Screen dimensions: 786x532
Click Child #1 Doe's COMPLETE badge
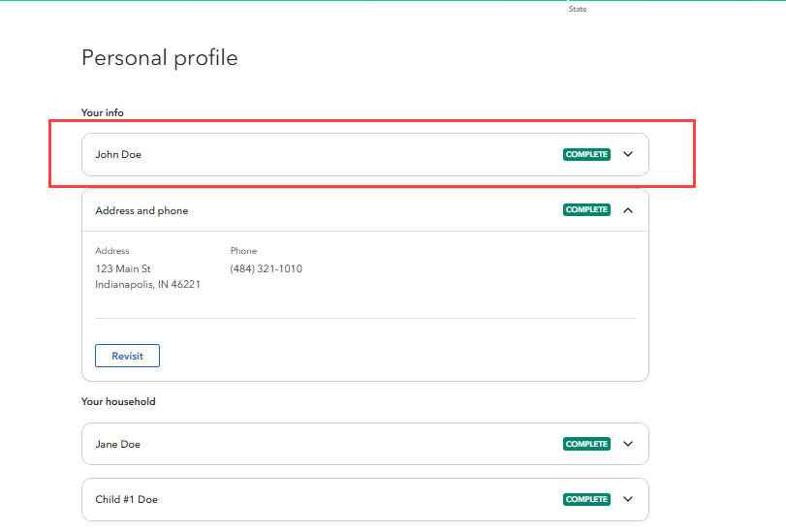click(586, 499)
